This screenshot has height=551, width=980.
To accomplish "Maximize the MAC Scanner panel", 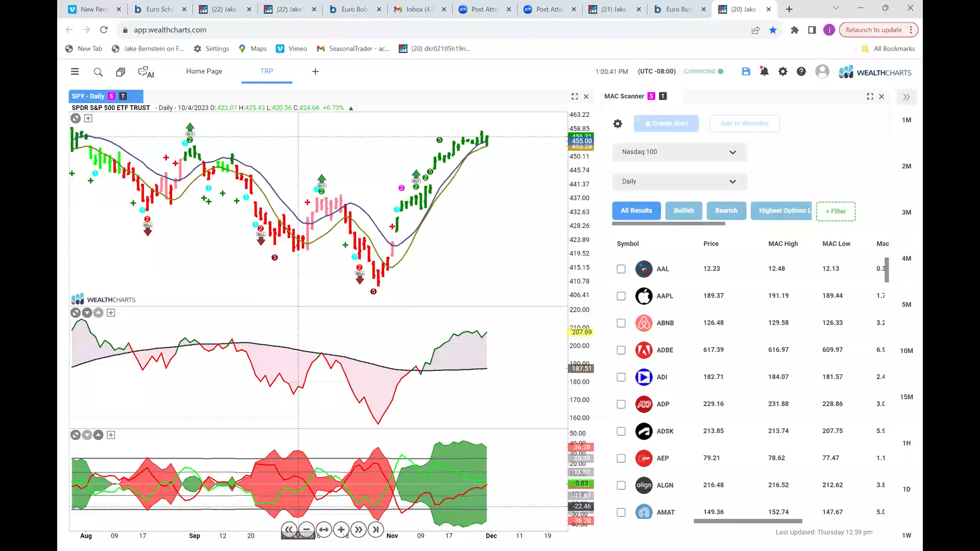I will tap(870, 96).
